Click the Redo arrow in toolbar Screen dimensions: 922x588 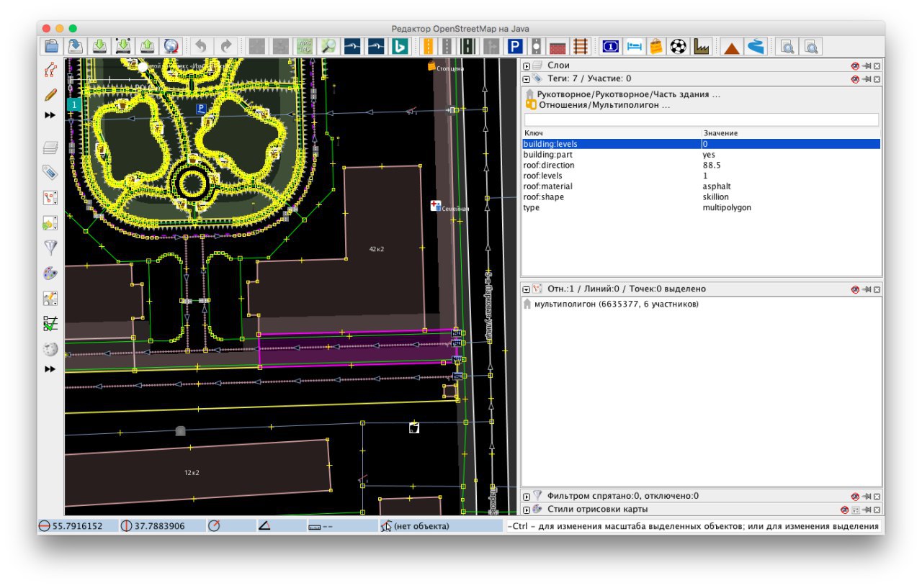(226, 46)
